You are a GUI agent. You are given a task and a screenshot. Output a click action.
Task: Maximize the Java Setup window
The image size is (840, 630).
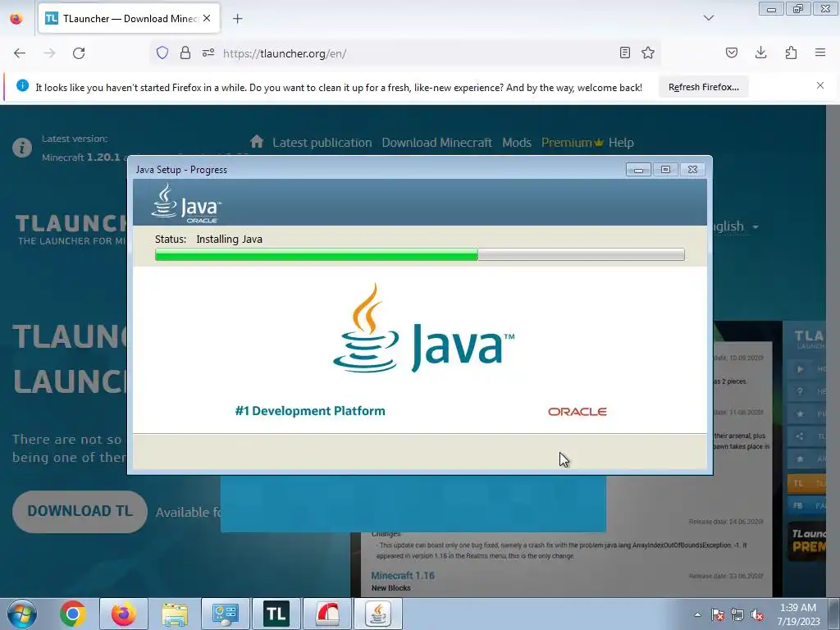(665, 170)
